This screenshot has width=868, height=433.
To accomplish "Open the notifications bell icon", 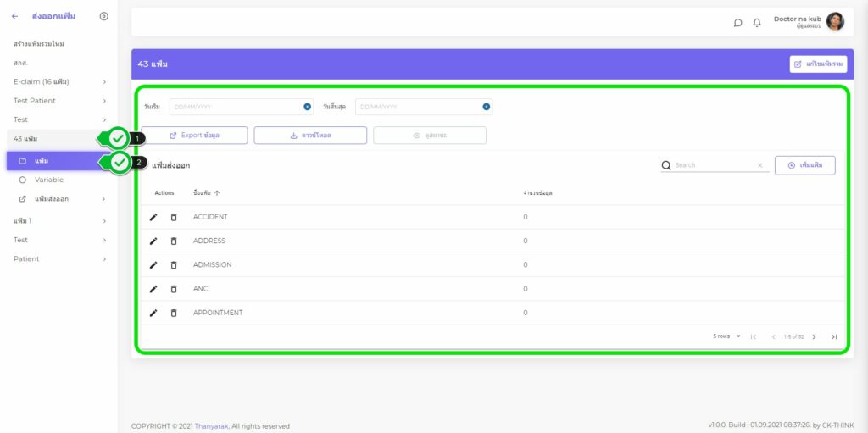I will coord(757,23).
